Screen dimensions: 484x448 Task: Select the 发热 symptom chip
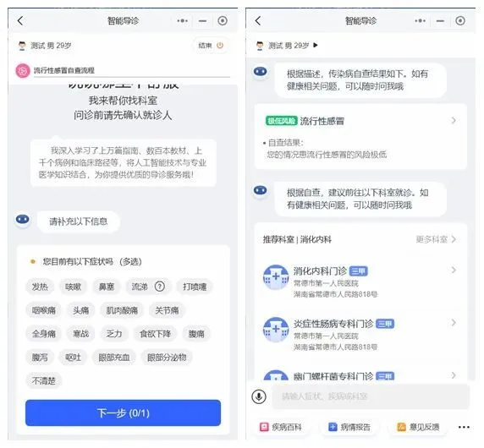tap(40, 287)
